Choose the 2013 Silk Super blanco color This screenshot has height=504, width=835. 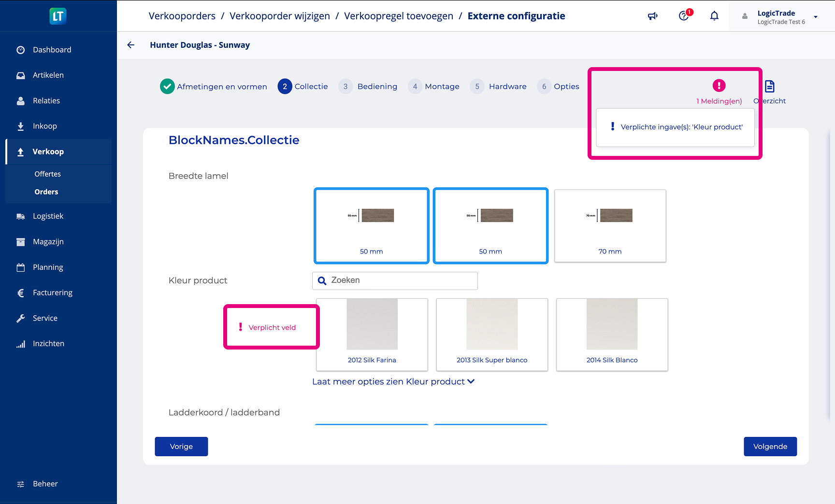(x=491, y=334)
